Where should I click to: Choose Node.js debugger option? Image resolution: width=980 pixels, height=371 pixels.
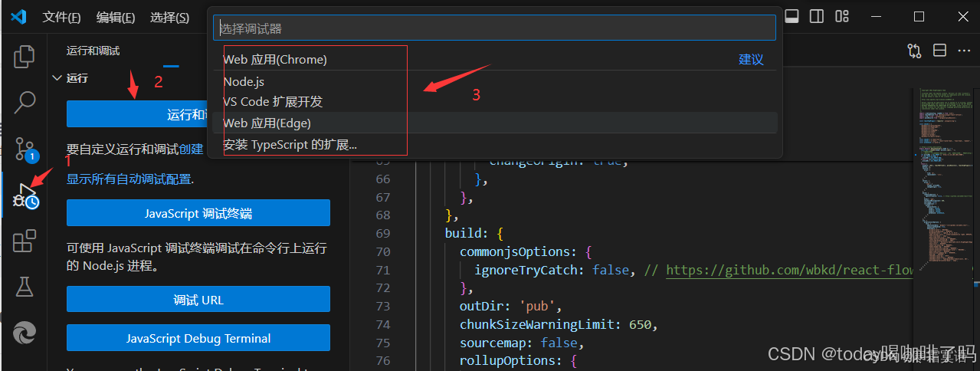[495, 81]
